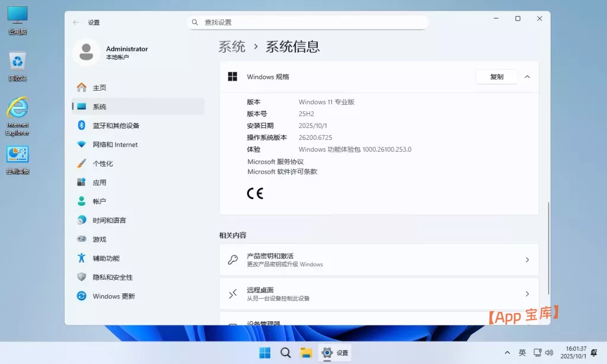Click the 查找设置 search box
Screen dimensions: 607x364
coord(308,21)
